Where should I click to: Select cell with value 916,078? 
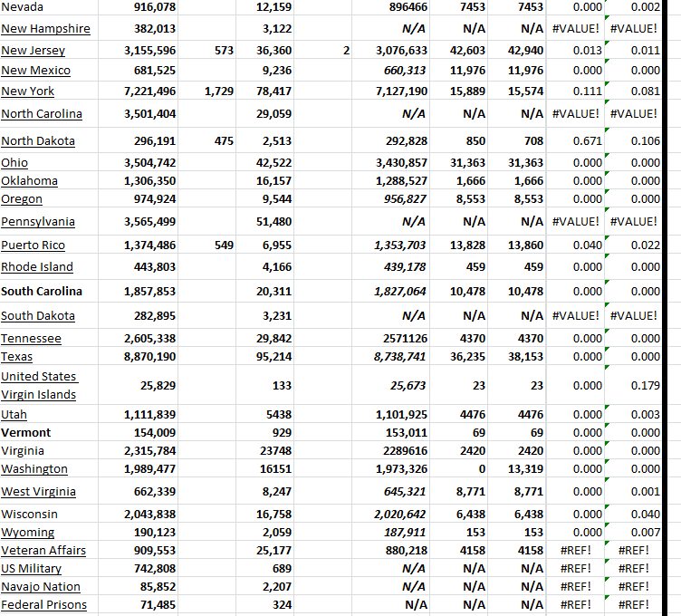[x=139, y=7]
